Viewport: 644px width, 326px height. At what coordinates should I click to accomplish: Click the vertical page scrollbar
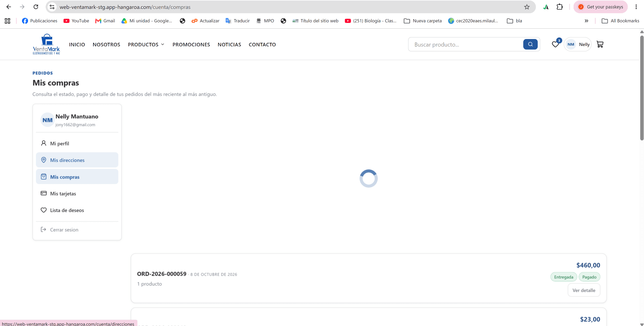click(x=642, y=88)
